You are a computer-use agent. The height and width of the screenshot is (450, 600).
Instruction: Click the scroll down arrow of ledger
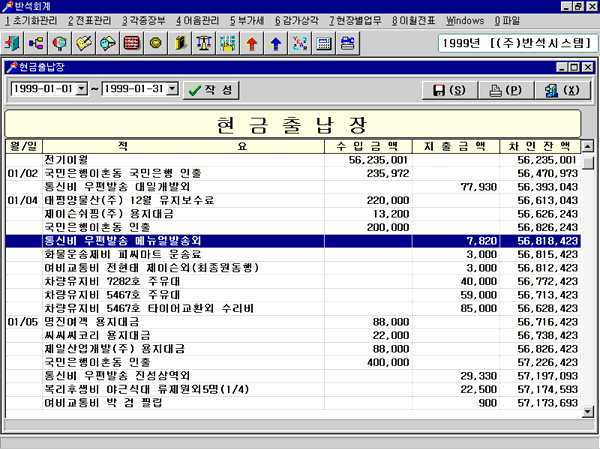(x=587, y=412)
